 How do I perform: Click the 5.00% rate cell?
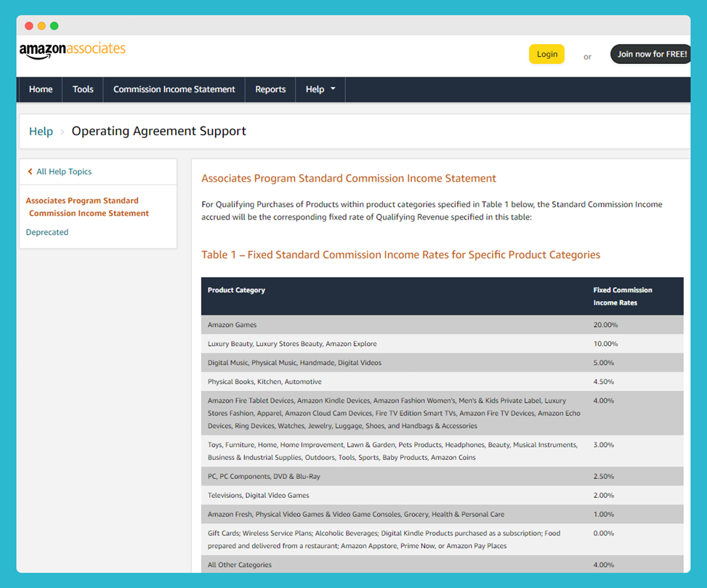[604, 363]
